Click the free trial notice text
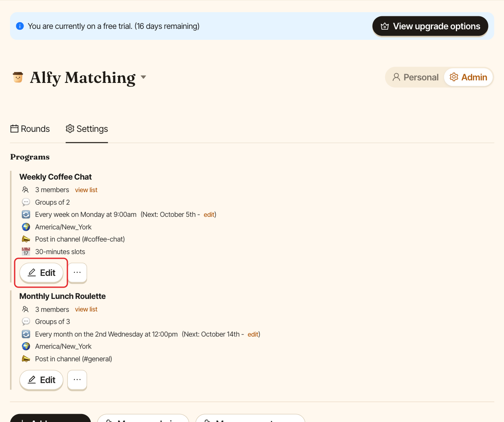The height and width of the screenshot is (422, 504). pyautogui.click(x=113, y=26)
